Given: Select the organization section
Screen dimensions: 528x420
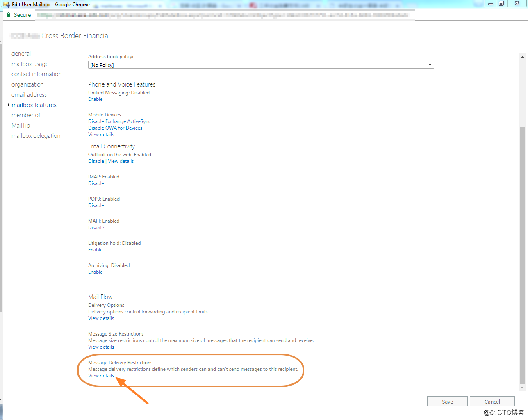Looking at the screenshot, I should pyautogui.click(x=27, y=84).
